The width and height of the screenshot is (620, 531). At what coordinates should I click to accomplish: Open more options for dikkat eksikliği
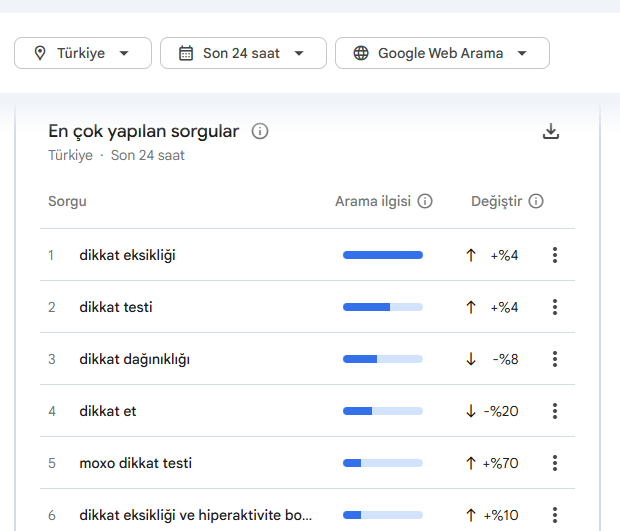[555, 255]
